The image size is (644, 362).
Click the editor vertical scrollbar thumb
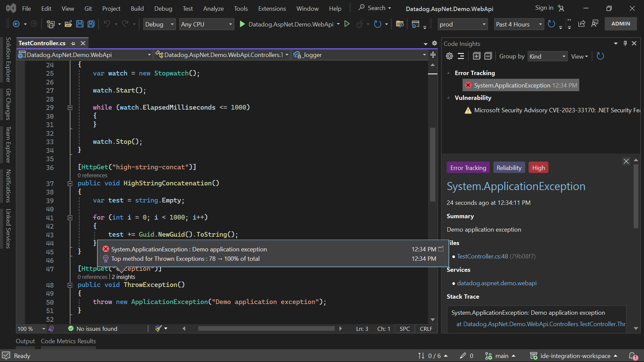[x=433, y=164]
